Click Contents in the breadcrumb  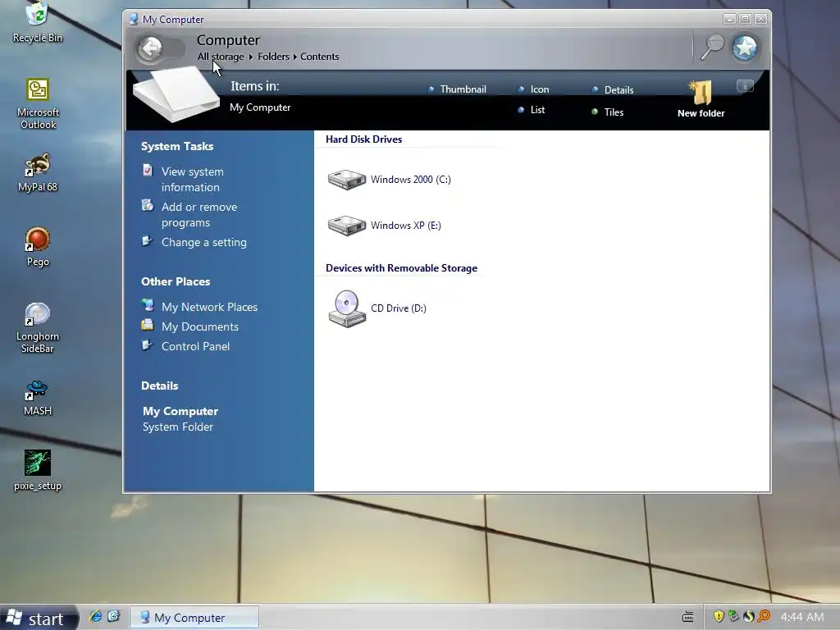(319, 57)
